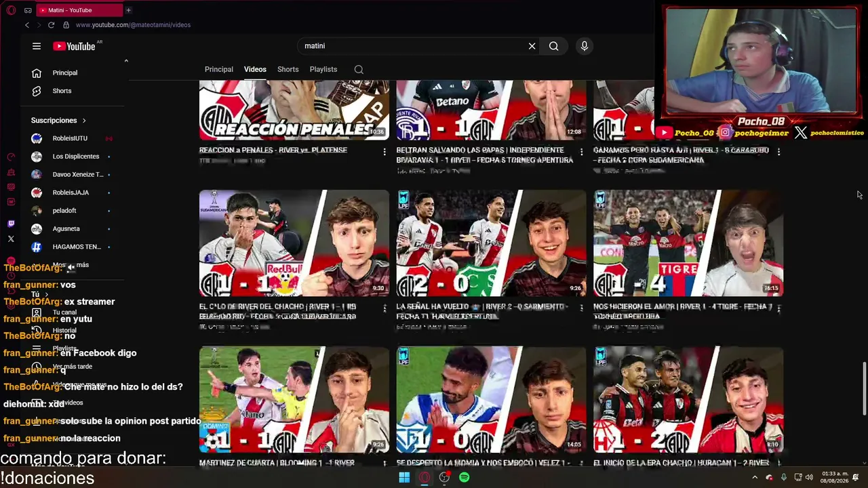Screen dimensions: 868x488
Task: Open a new browser tab with plus
Action: click(128, 10)
